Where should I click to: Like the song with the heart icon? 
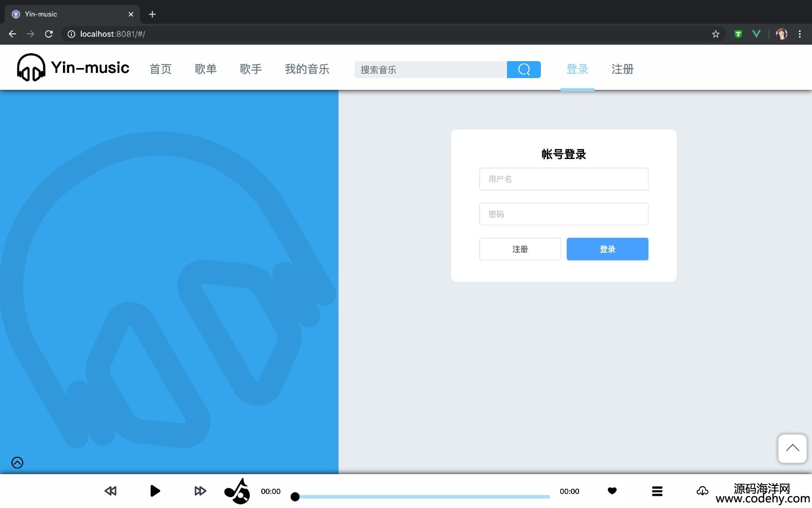pyautogui.click(x=612, y=491)
